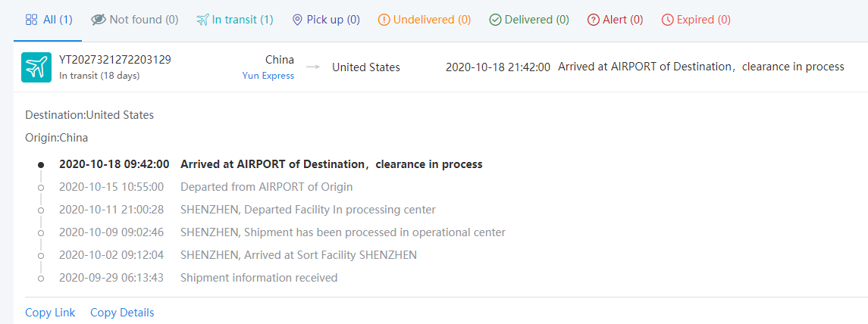Click the airplane icon for In transit

click(x=202, y=20)
